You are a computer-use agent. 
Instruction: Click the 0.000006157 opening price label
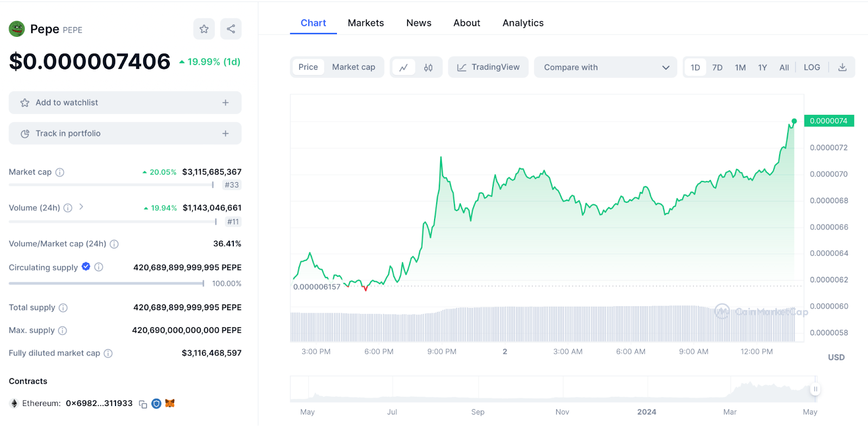[317, 287]
